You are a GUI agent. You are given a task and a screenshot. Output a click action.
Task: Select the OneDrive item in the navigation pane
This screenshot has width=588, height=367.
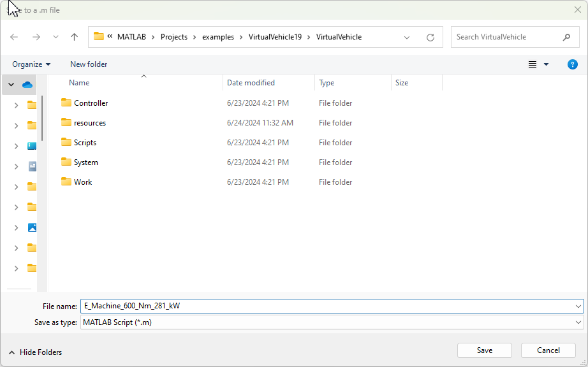[x=26, y=84]
